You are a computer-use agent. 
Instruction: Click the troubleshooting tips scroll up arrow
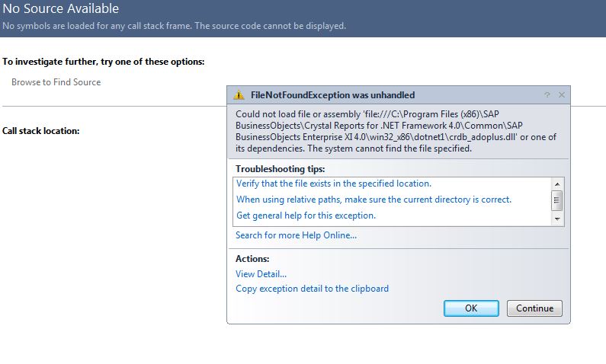click(x=557, y=184)
